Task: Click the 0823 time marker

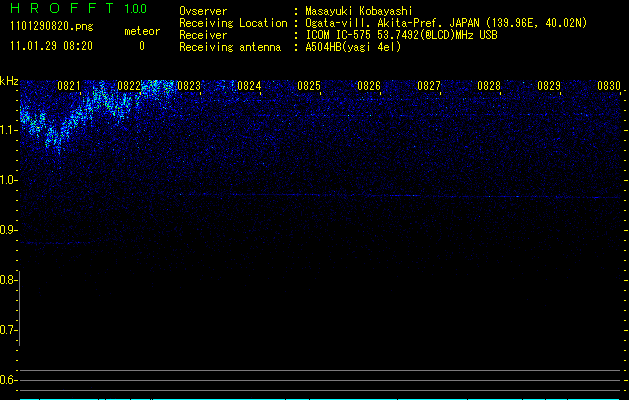Action: [x=189, y=86]
